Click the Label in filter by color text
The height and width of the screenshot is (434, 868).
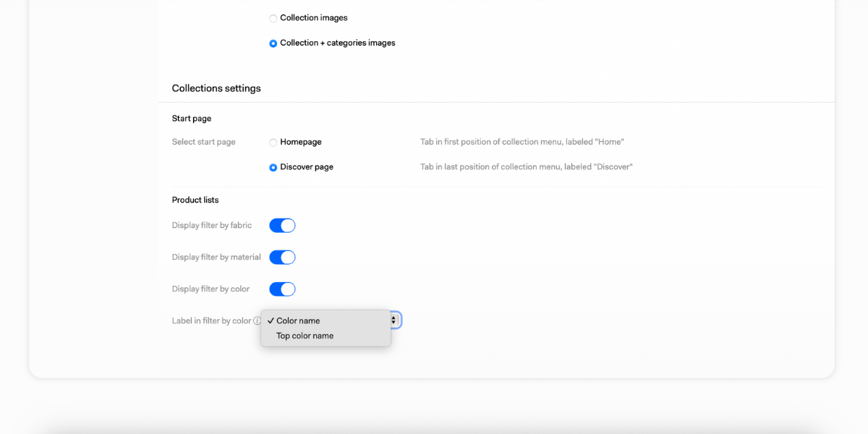tap(211, 321)
